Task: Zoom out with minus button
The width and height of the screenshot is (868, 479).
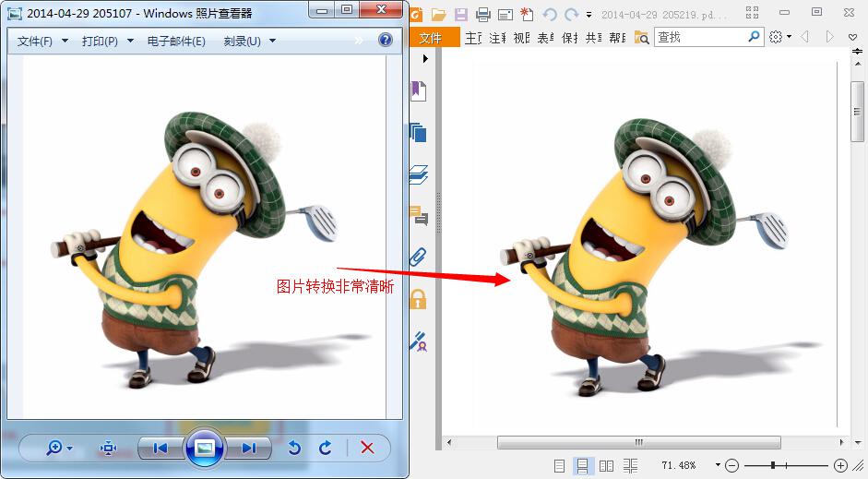Action: [x=731, y=466]
